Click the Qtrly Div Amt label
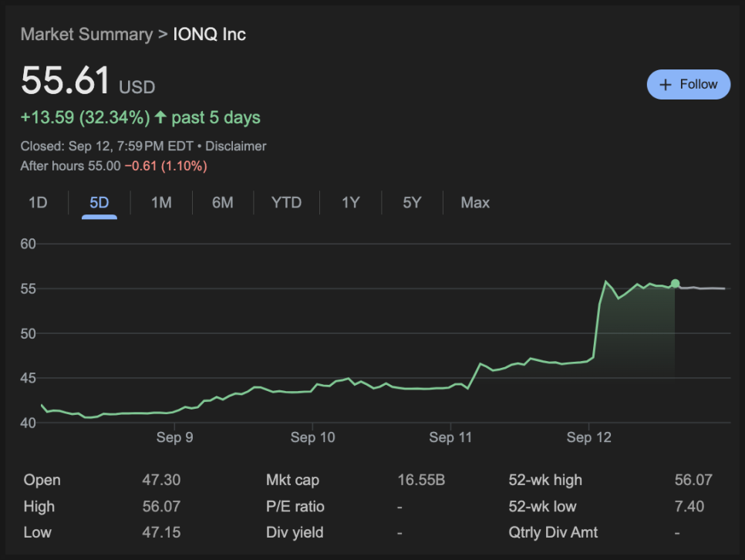Image resolution: width=745 pixels, height=560 pixels. (x=553, y=533)
